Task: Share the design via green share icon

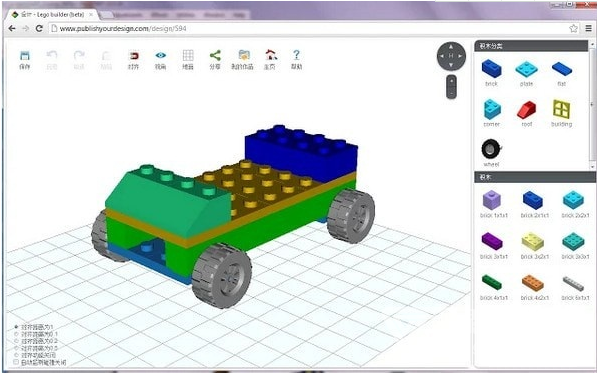Action: point(215,60)
